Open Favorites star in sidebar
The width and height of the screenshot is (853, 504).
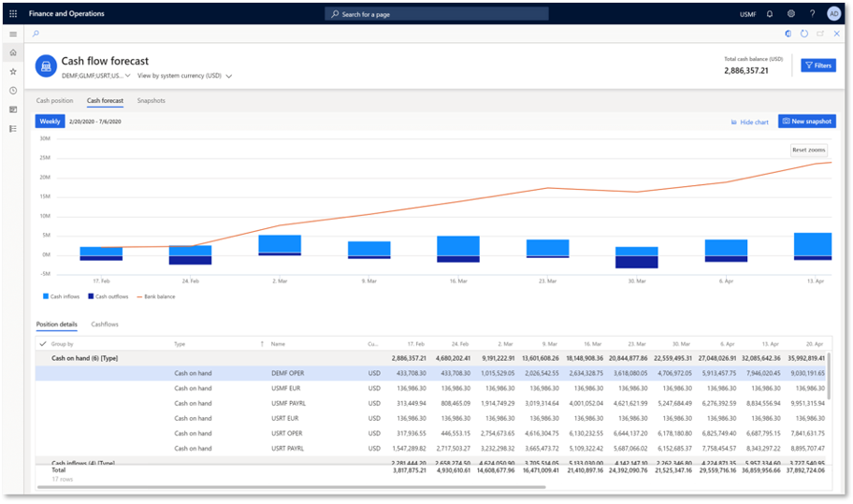(x=13, y=71)
